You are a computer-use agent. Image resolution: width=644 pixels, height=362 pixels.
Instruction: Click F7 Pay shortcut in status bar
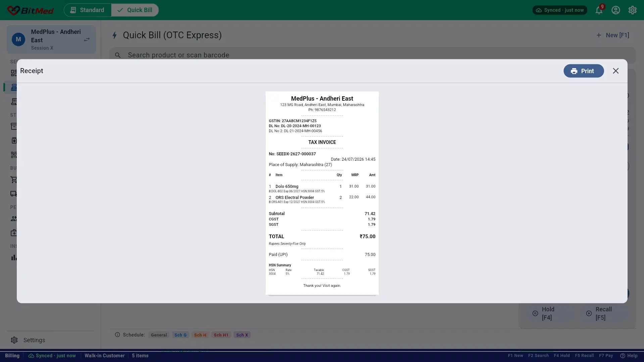pyautogui.click(x=606, y=356)
